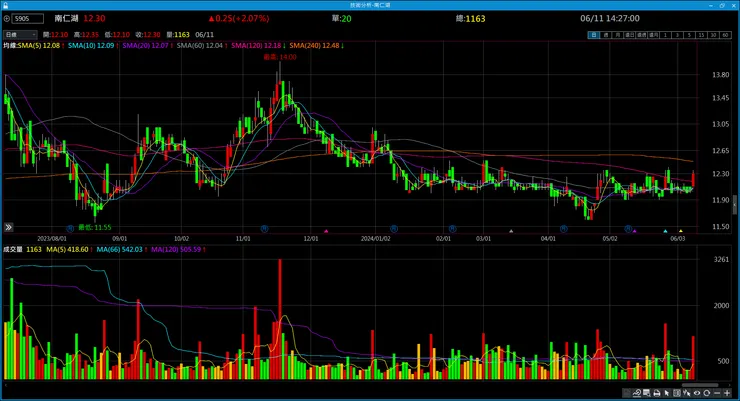
Task: Click the cyan triangle marker near 06/03
Action: point(665,231)
